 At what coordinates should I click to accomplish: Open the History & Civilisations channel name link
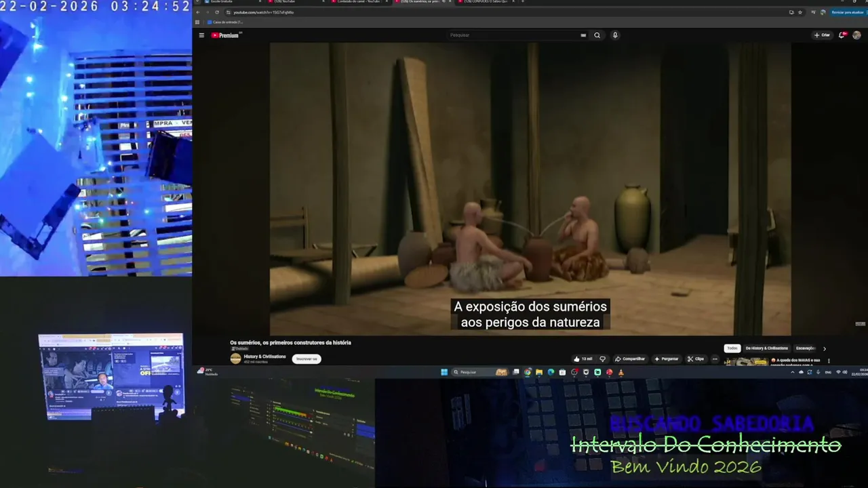[264, 357]
